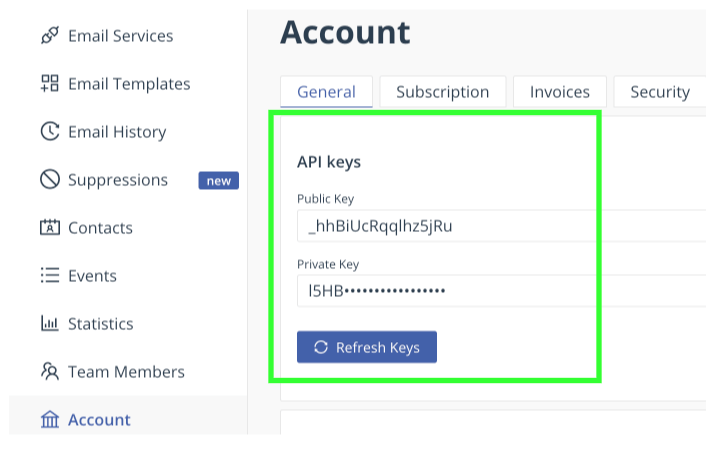Click the Statistics bar chart icon
The width and height of the screenshot is (718, 473).
point(50,323)
